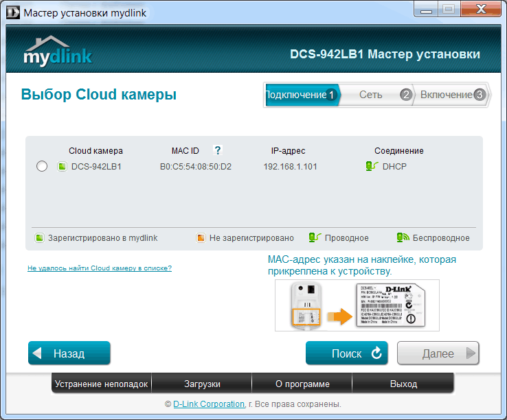Close the mydlink wizard window
The image size is (507, 420).
click(481, 9)
